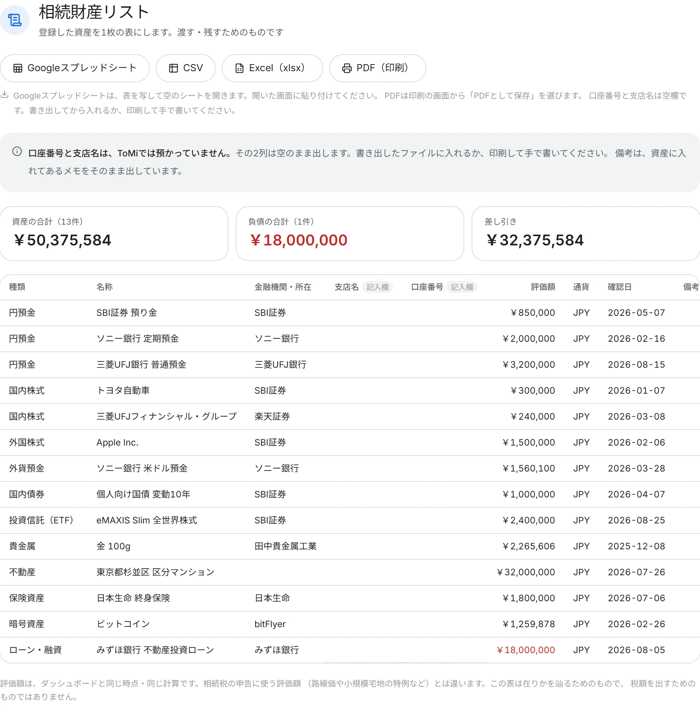
Task: Select the 三菱UFJ銀行 普通預金 name cell
Action: [141, 365]
